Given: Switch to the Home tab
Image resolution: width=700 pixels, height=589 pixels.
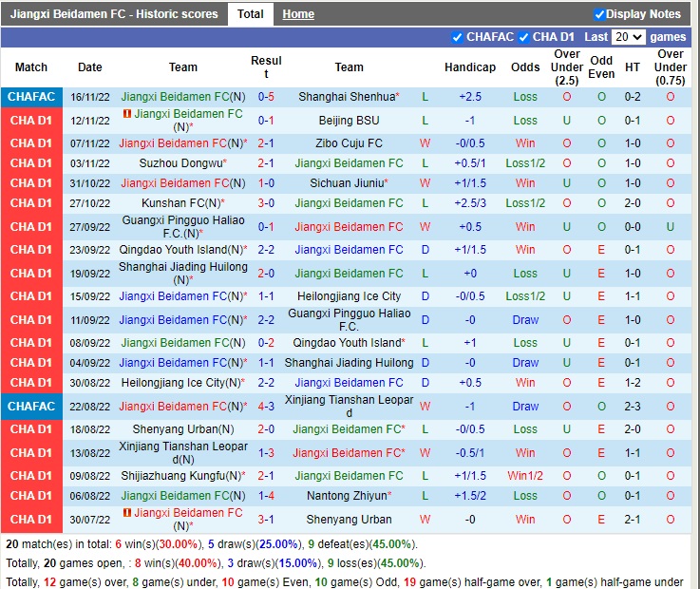Looking at the screenshot, I should [x=298, y=14].
